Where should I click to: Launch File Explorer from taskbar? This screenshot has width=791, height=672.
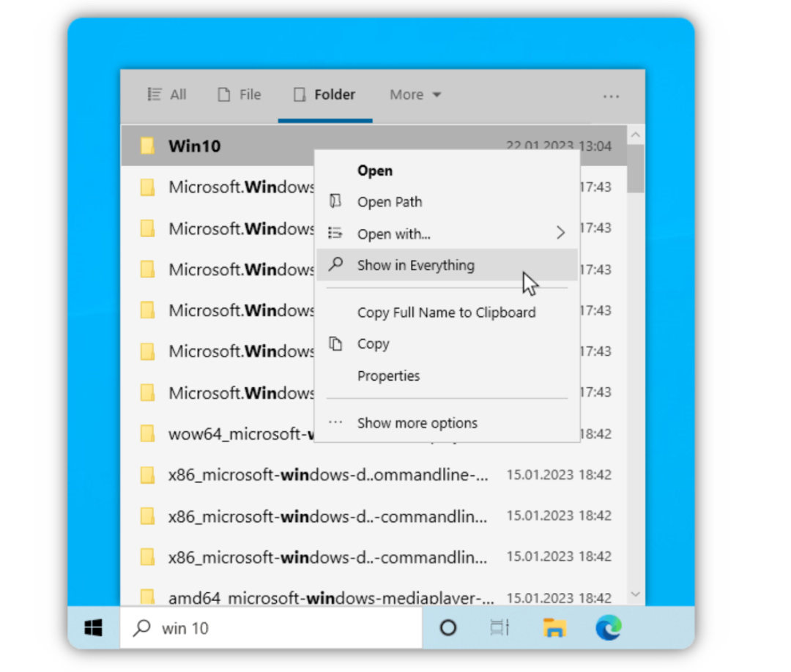pos(554,628)
